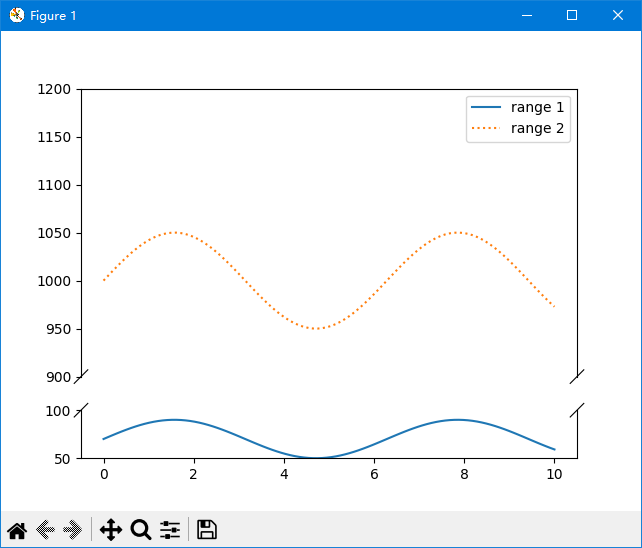The image size is (642, 548).
Task: Click the y-axis tick label 1050
Action: [x=54, y=233]
